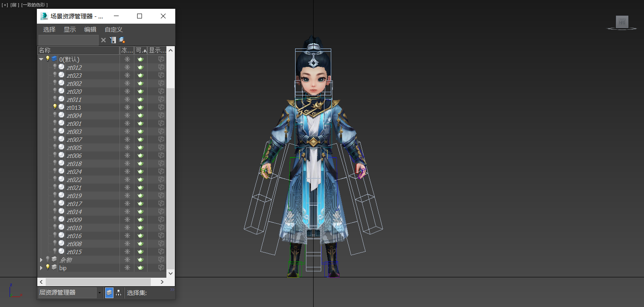
Task: Switch to sort-by-layer view icon
Action: [x=109, y=293]
